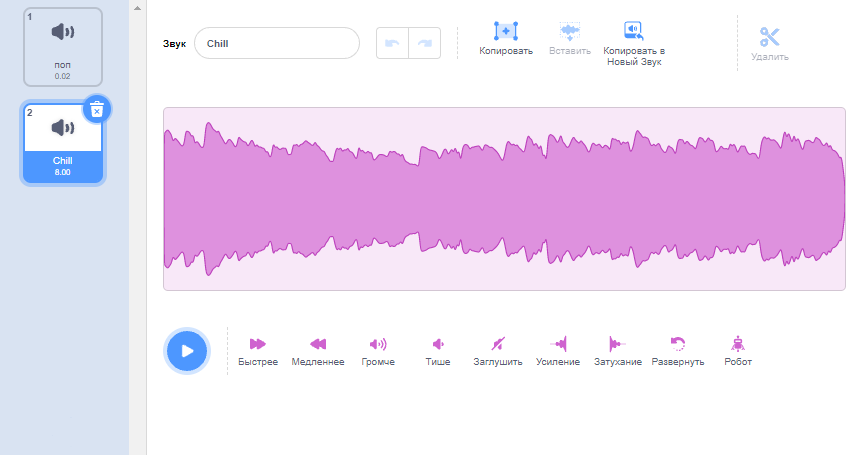Delete Chill sound with trash icon

coord(96,109)
